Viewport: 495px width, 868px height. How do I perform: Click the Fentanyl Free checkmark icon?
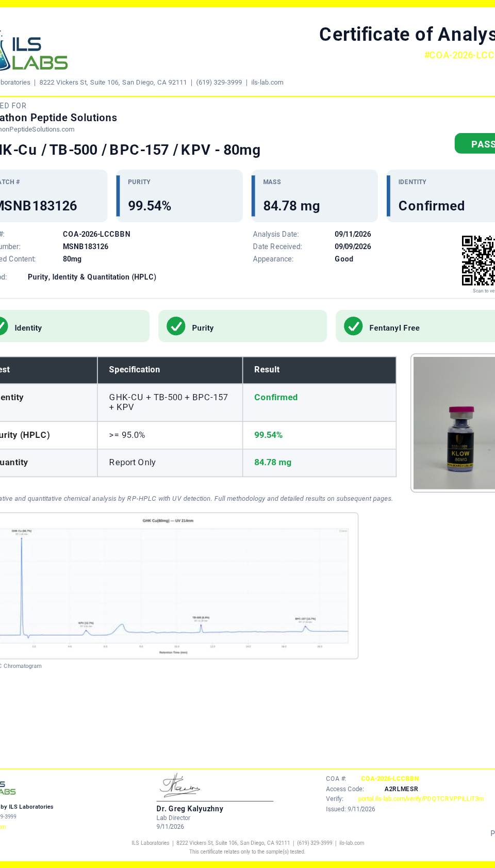tap(353, 326)
